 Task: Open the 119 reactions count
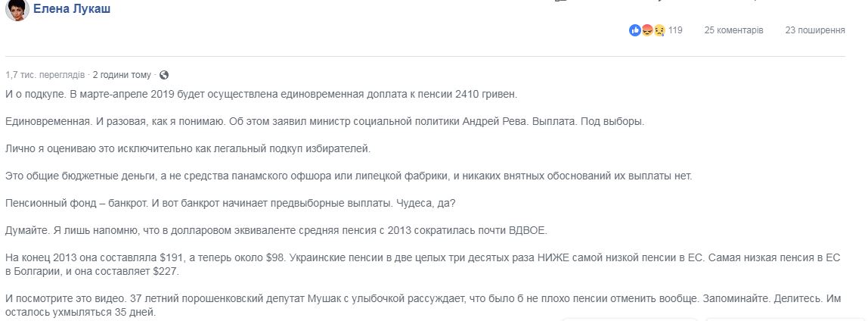pyautogui.click(x=675, y=30)
